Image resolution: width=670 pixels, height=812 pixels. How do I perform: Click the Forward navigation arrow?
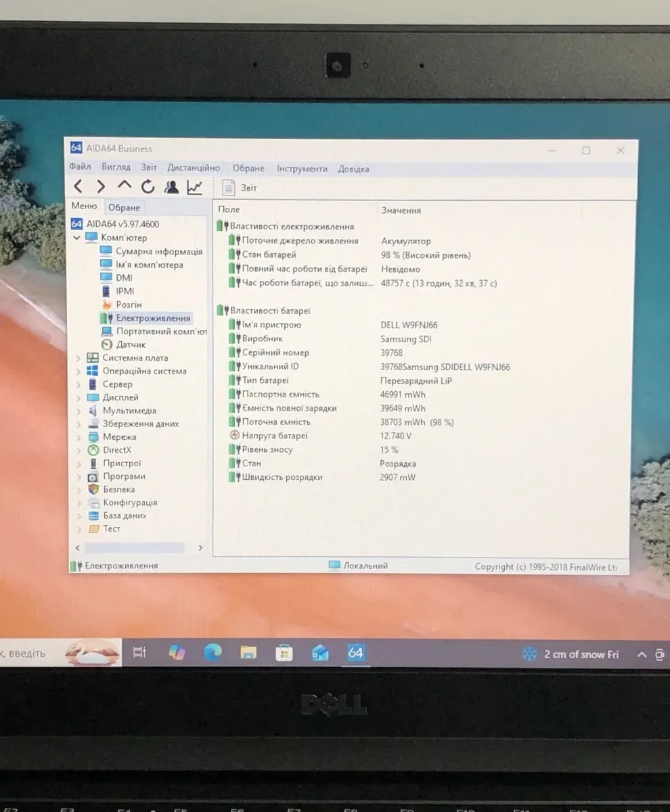tap(101, 187)
